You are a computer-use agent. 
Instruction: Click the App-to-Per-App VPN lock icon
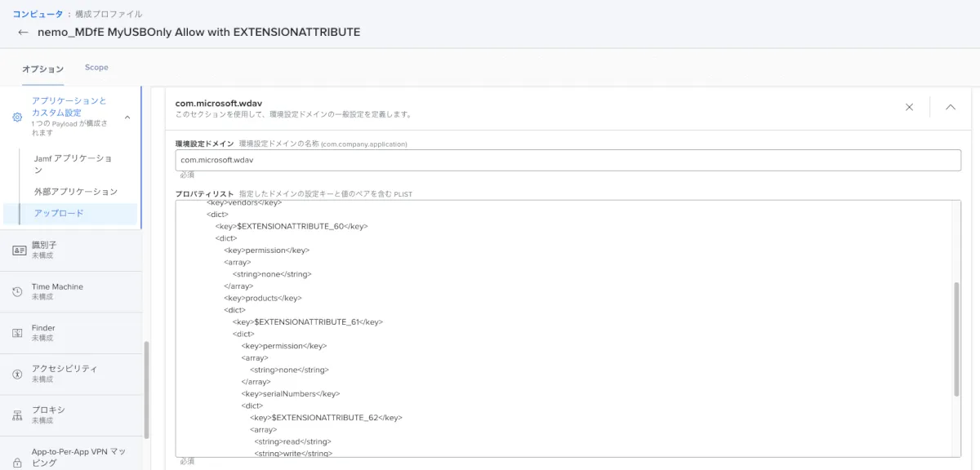[x=17, y=462]
